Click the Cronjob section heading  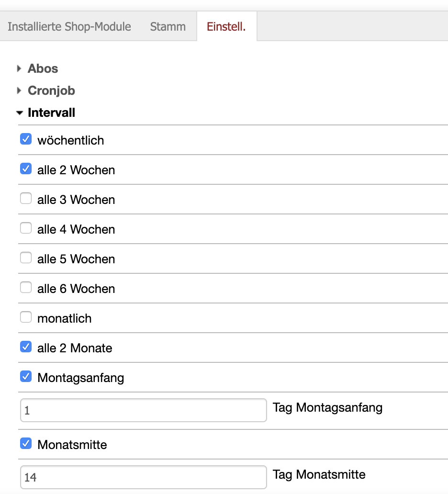click(51, 91)
